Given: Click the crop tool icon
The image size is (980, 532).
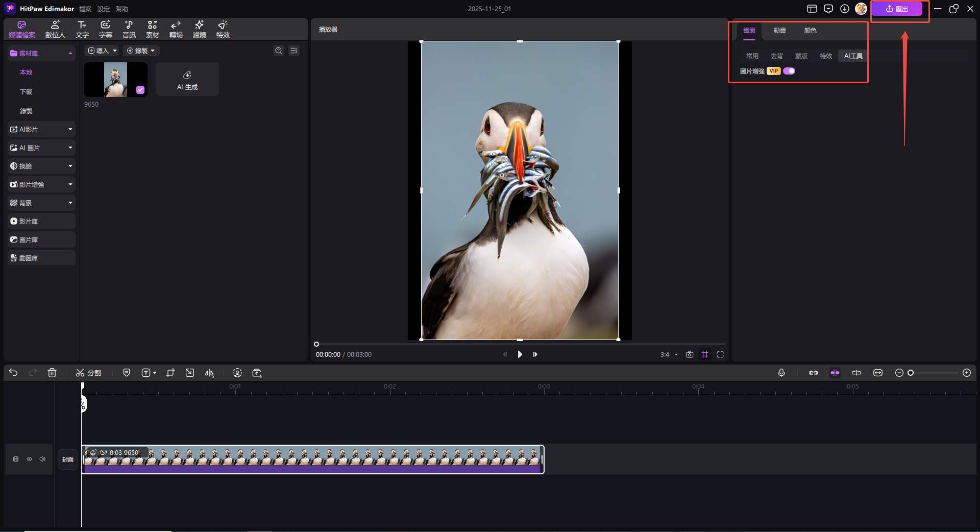Looking at the screenshot, I should (x=170, y=373).
